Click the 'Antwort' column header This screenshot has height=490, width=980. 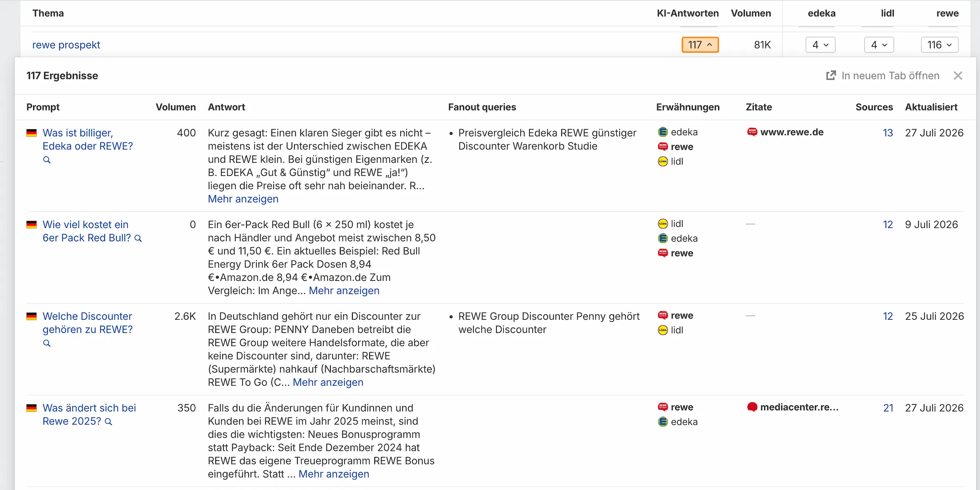coord(227,107)
